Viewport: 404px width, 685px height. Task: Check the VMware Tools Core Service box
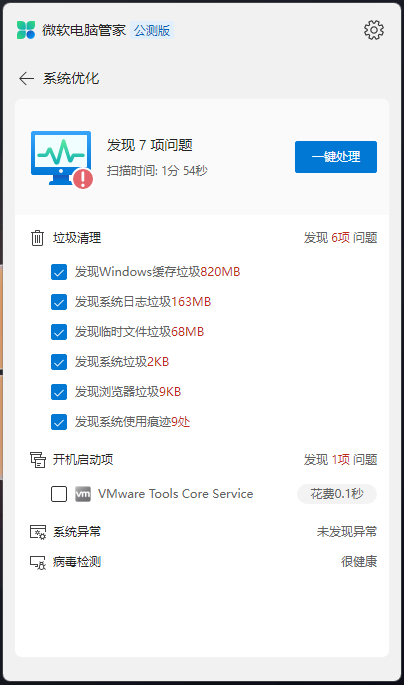[59, 494]
